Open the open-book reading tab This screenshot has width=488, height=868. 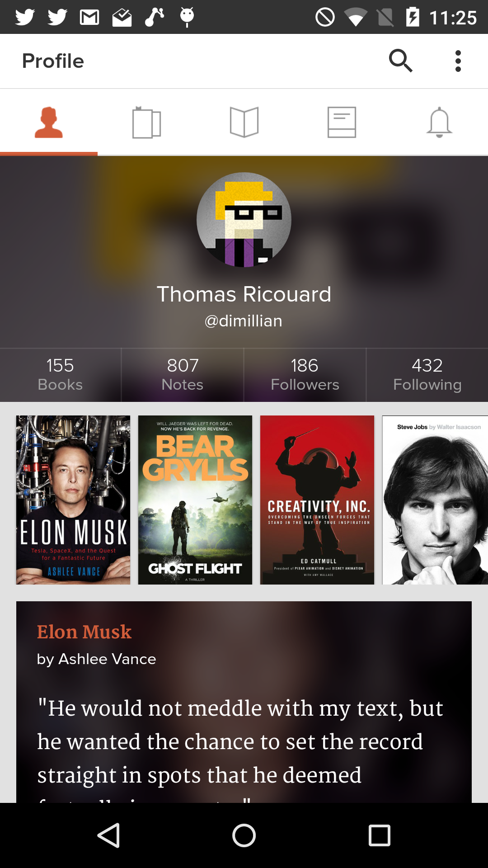(244, 122)
